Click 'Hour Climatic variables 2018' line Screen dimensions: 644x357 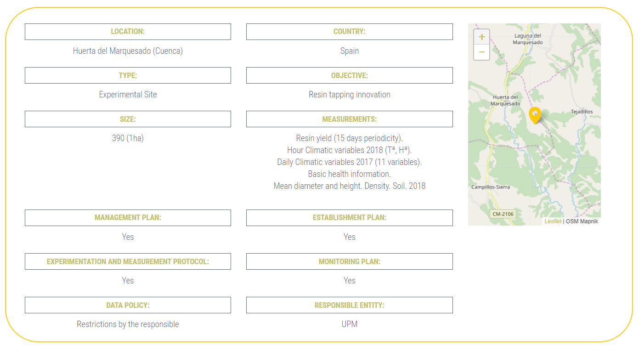(x=350, y=150)
